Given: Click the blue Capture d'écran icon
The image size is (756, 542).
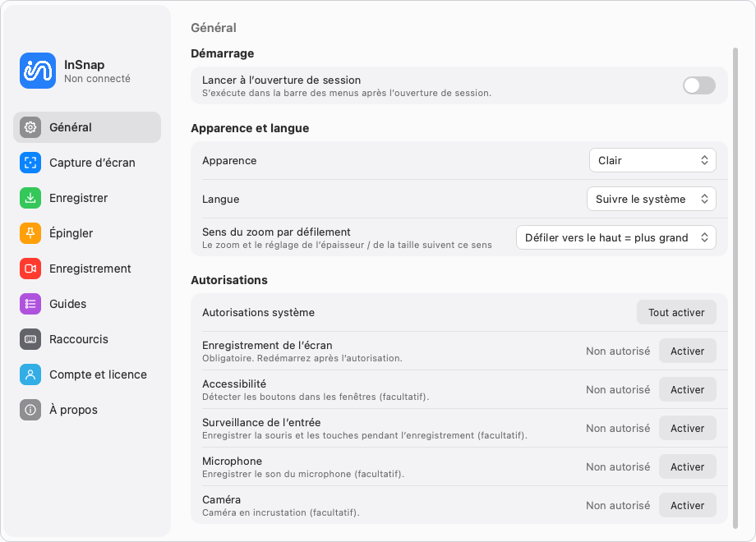Looking at the screenshot, I should [x=30, y=163].
